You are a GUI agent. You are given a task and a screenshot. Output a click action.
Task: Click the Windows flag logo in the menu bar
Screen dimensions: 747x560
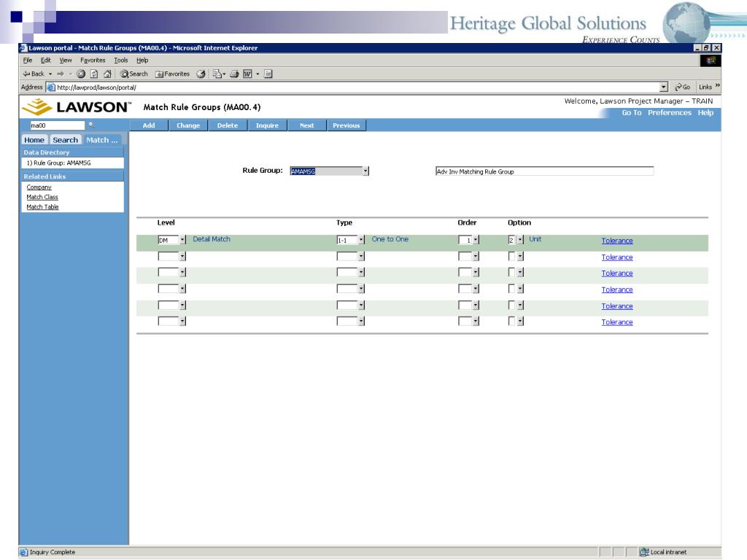(711, 61)
